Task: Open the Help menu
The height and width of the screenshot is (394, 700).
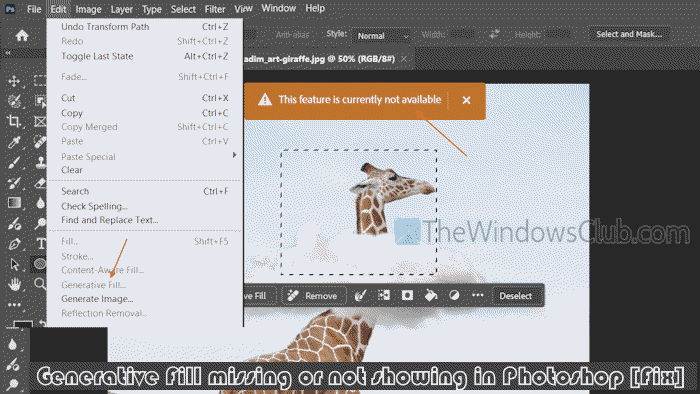Action: (x=315, y=8)
